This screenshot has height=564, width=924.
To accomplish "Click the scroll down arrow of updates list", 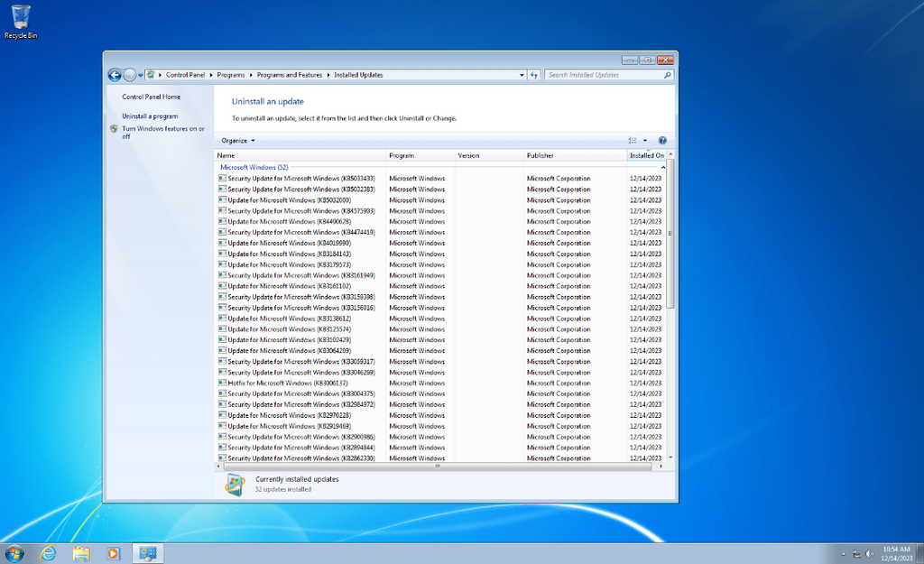I will [670, 458].
